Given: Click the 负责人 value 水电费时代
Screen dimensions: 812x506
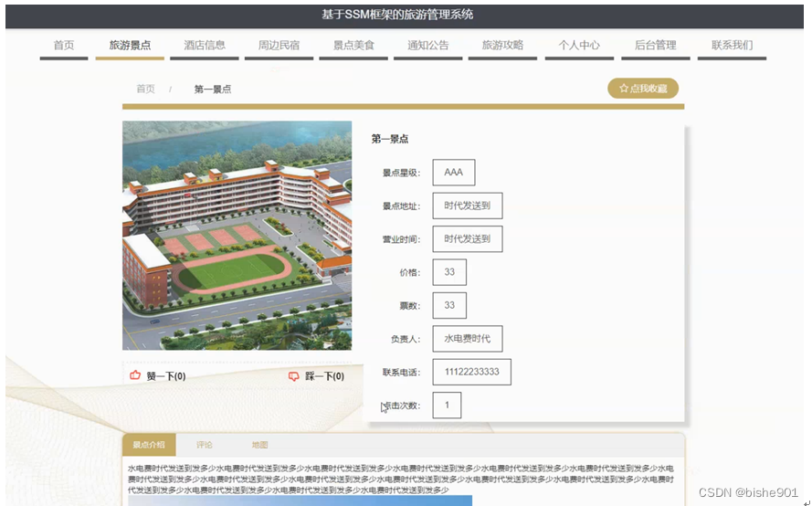Looking at the screenshot, I should [x=467, y=339].
